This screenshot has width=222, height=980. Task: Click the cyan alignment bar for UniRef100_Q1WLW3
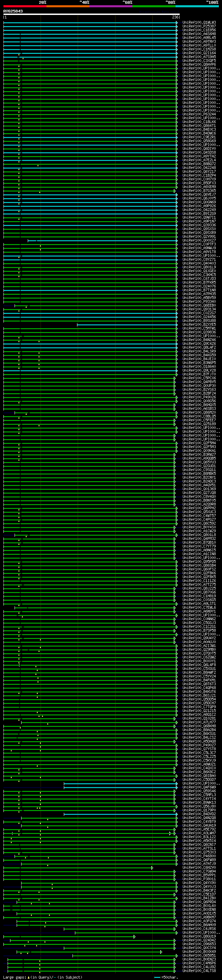[x=90, y=23]
